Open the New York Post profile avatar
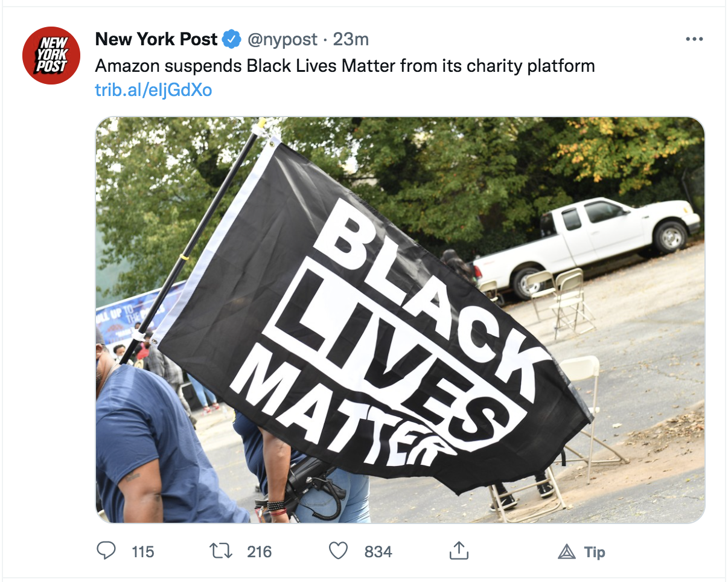This screenshot has height=582, width=728. tap(51, 55)
